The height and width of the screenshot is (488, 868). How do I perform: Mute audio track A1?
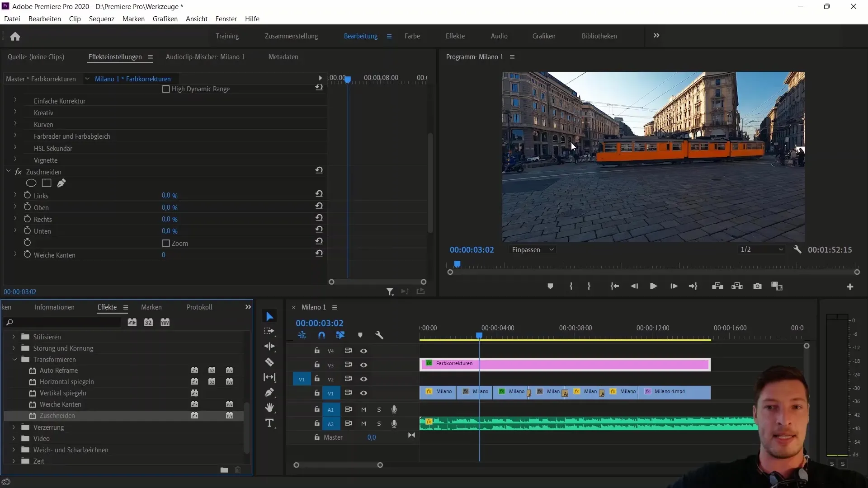363,409
